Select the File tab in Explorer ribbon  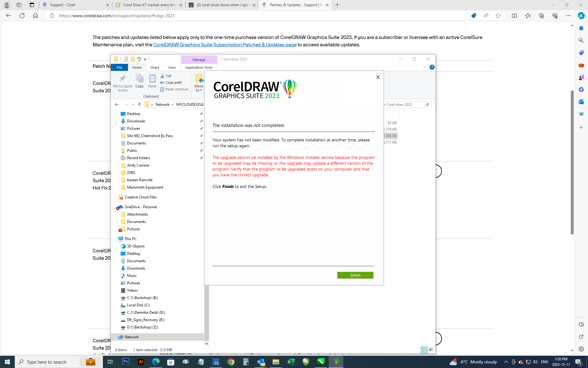[119, 67]
